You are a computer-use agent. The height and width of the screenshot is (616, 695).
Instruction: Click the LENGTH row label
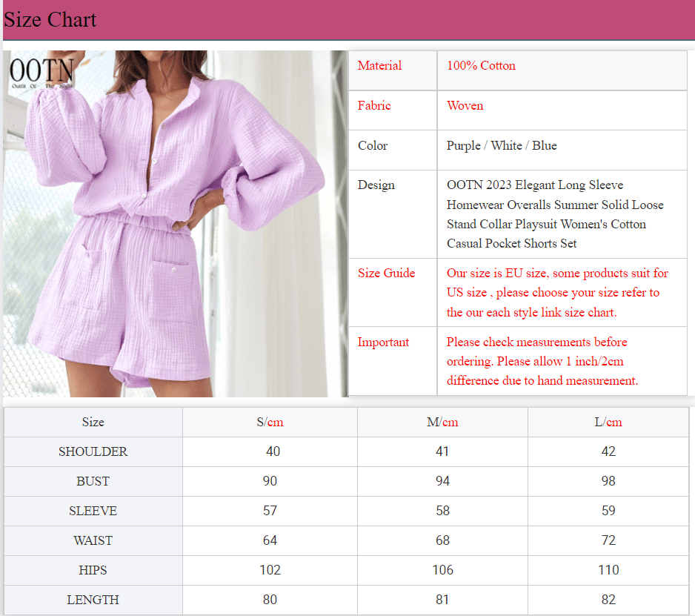93,600
